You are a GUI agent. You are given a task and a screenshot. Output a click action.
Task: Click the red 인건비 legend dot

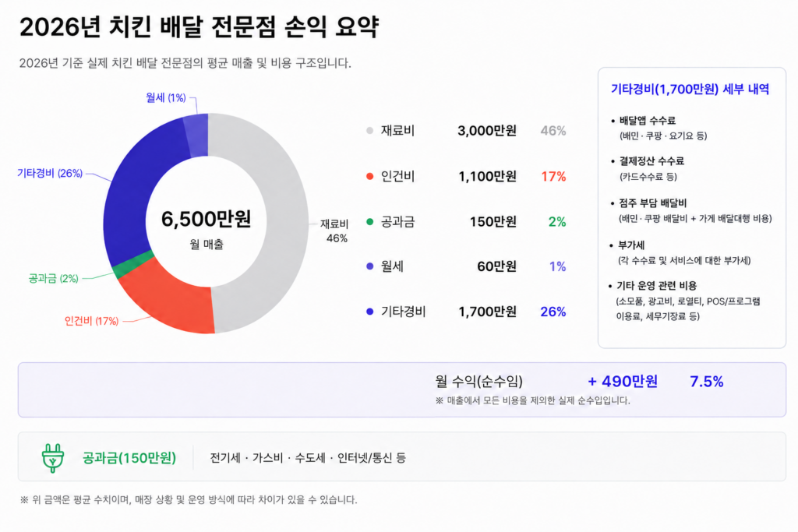point(370,177)
